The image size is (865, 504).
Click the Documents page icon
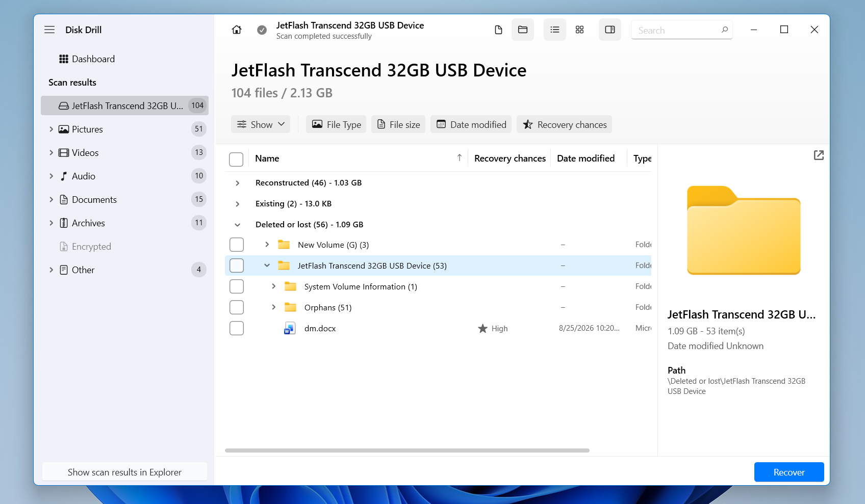point(64,200)
